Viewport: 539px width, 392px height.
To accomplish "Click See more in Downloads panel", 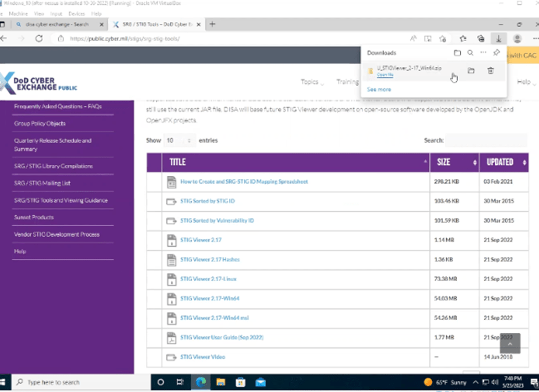I will (x=379, y=89).
